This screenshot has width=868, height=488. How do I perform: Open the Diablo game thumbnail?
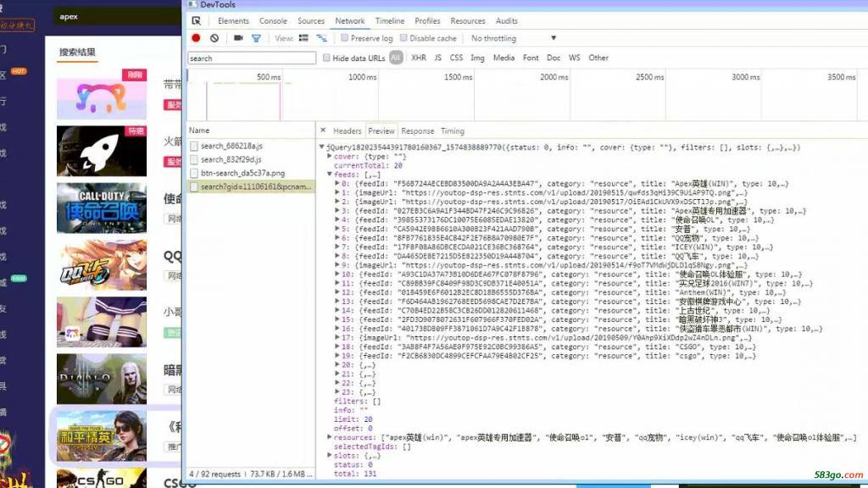[x=102, y=379]
